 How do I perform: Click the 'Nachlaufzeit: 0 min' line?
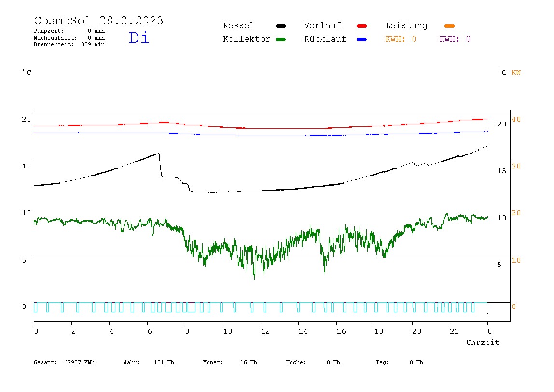(69, 38)
